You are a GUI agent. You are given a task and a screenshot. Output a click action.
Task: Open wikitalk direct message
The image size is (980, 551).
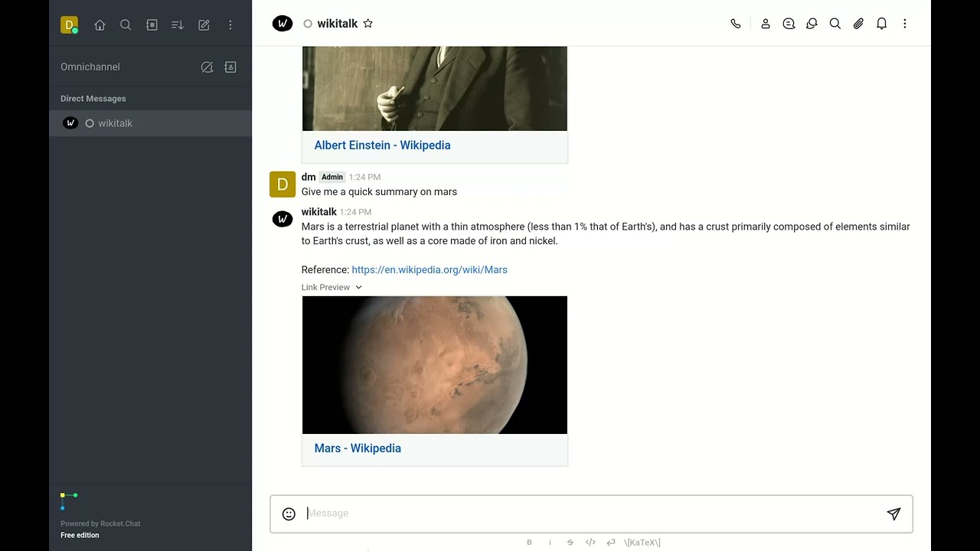150,123
